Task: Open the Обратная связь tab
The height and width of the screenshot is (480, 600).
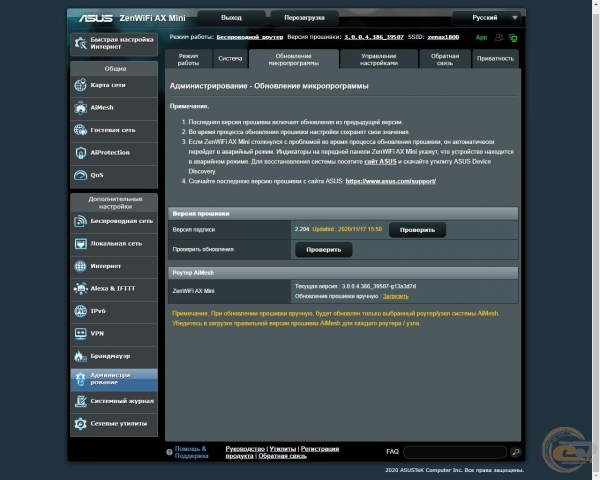Action: 445,59
